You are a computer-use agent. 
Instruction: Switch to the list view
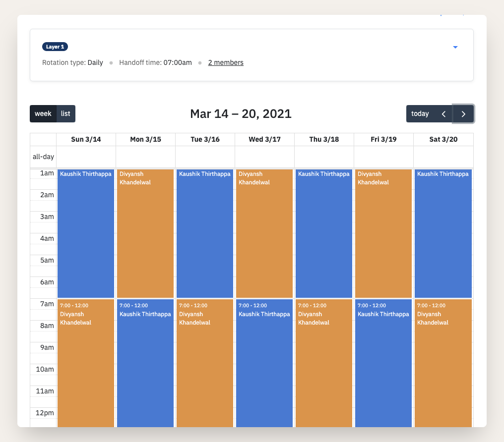[x=65, y=113]
